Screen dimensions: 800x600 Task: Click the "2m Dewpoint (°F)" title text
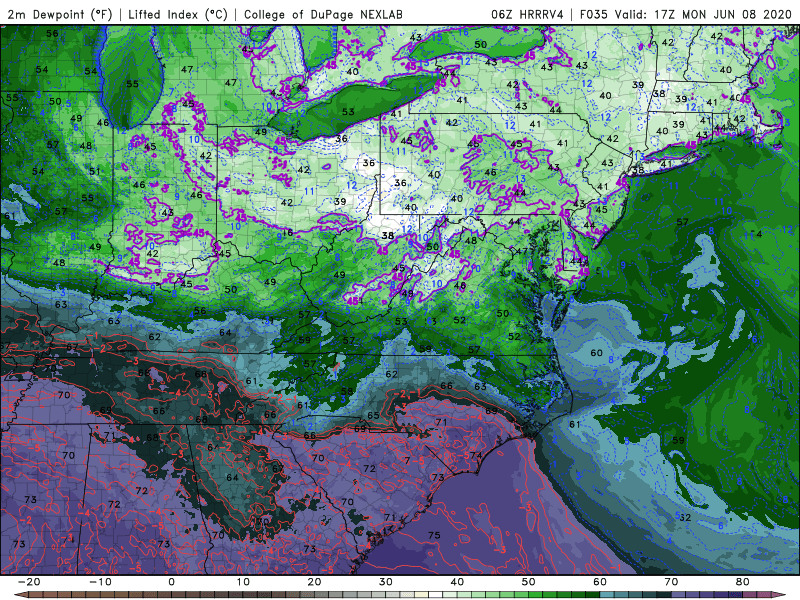(x=60, y=15)
